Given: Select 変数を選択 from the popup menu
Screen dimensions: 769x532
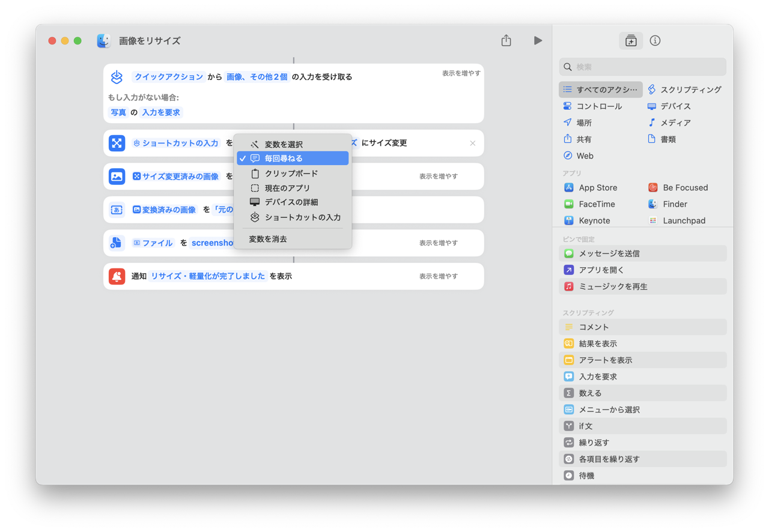Looking at the screenshot, I should 293,144.
